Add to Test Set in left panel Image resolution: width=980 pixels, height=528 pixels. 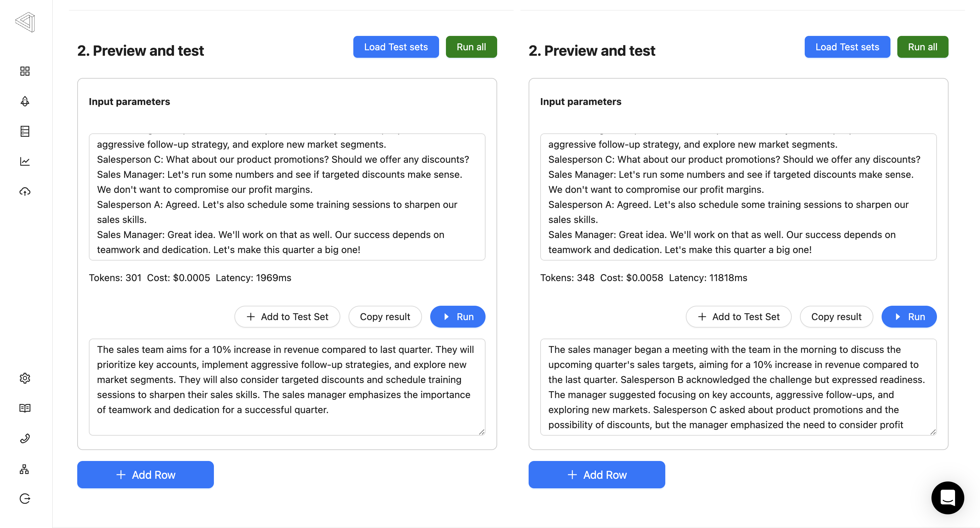(x=287, y=317)
